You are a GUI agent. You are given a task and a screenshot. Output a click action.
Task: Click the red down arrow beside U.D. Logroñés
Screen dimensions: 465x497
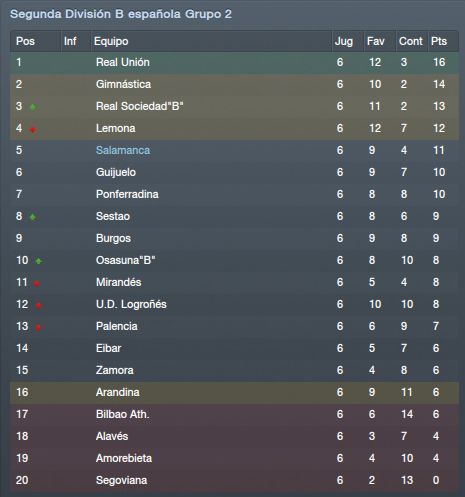(x=38, y=305)
